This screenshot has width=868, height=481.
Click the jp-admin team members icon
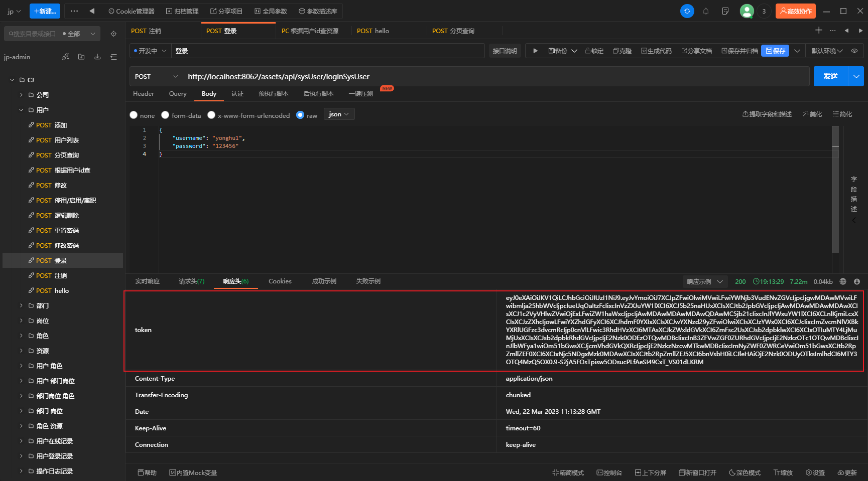[66, 57]
